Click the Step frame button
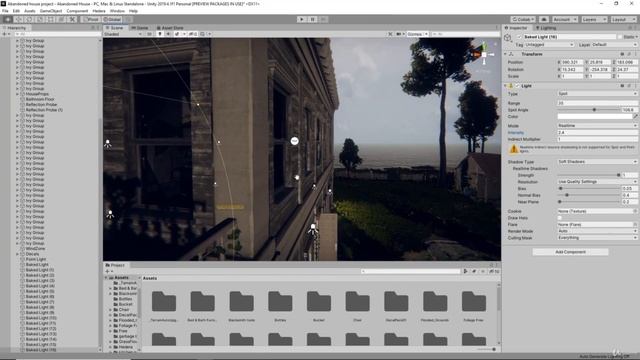 (323, 19)
